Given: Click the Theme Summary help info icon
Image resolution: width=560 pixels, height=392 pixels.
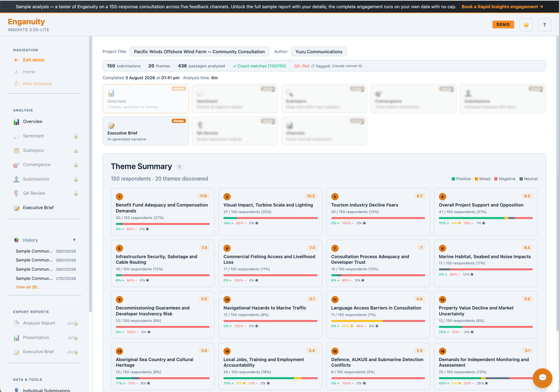Looking at the screenshot, I should [x=180, y=167].
